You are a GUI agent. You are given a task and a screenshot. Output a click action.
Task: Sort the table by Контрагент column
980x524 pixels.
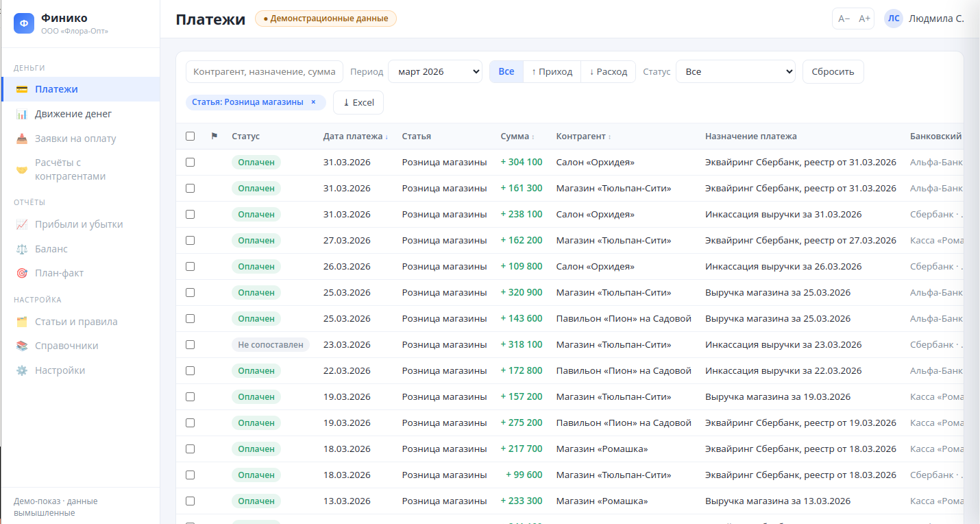583,136
